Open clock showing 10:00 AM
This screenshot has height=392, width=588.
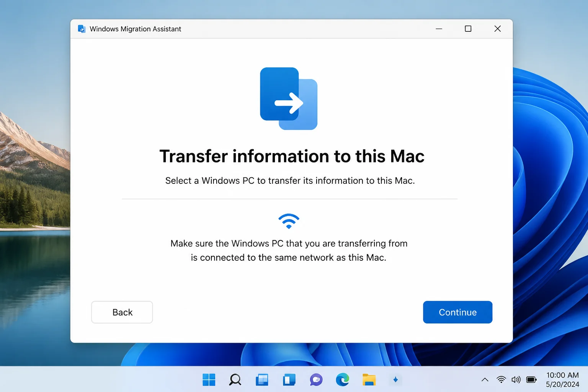pyautogui.click(x=562, y=375)
